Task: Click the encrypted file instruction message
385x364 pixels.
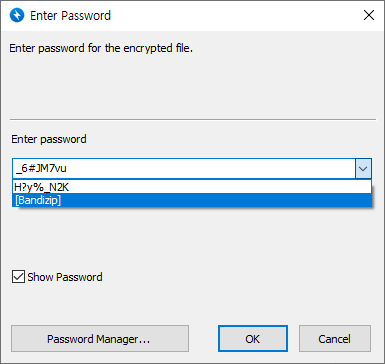Action: [x=101, y=48]
